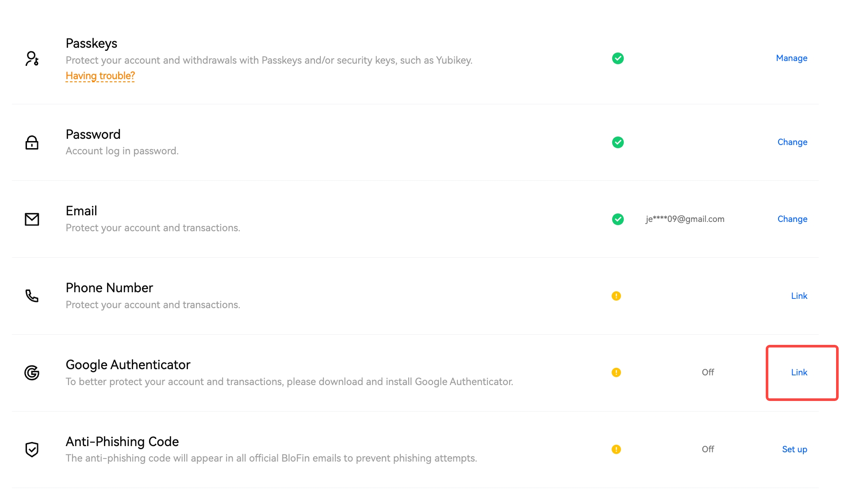The image size is (867, 504).
Task: Manage Passkeys settings
Action: [x=792, y=58]
